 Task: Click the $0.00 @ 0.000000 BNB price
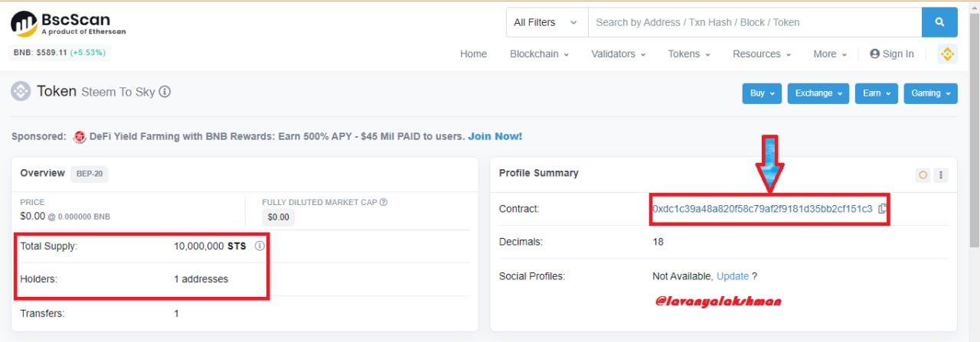click(65, 216)
